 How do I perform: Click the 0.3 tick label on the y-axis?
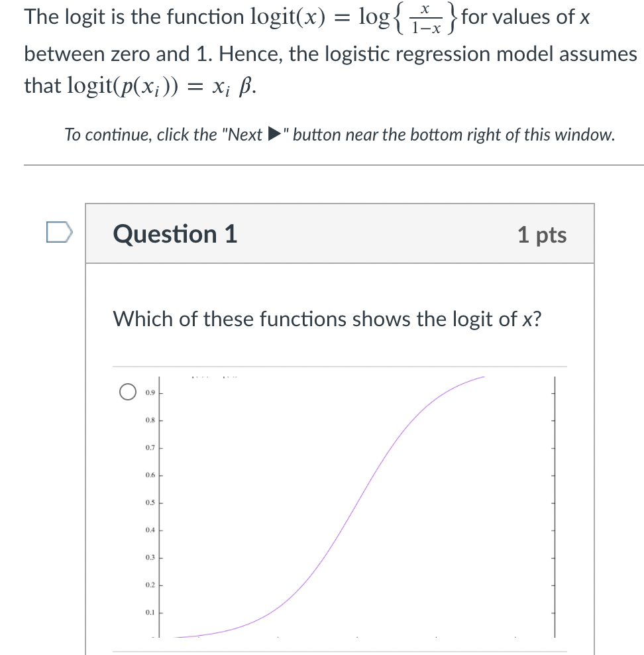(x=150, y=558)
